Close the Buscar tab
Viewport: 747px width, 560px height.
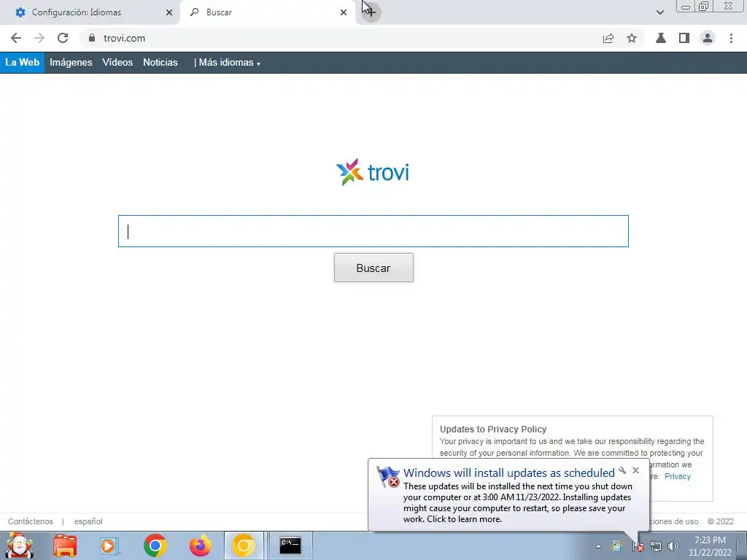(344, 12)
